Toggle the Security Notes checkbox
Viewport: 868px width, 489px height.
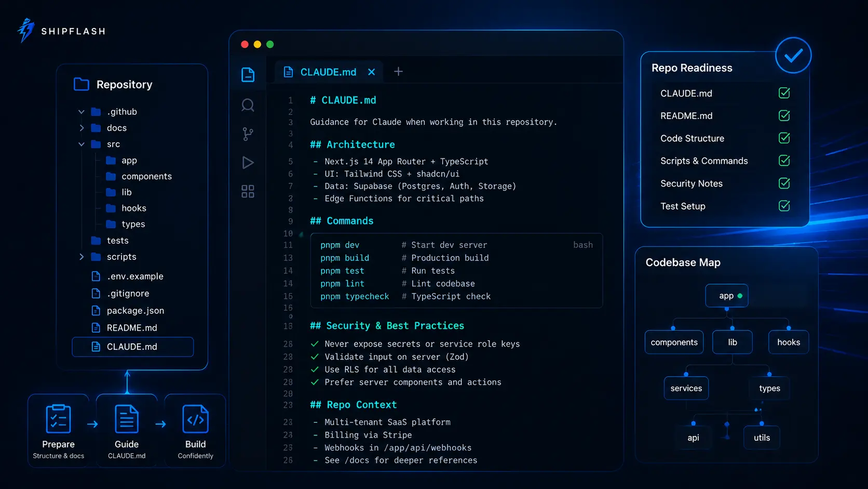pyautogui.click(x=784, y=183)
